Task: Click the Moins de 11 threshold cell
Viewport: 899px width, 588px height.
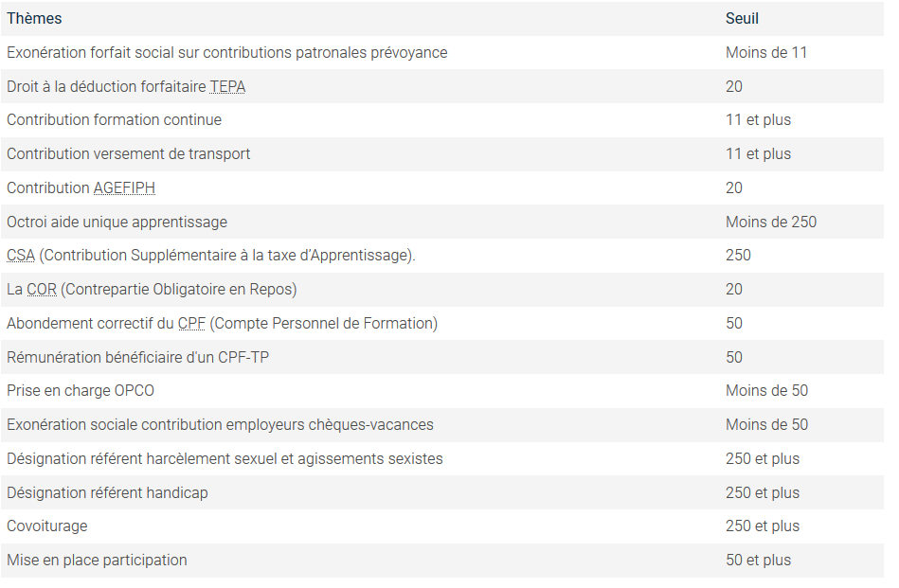Action: click(x=766, y=53)
